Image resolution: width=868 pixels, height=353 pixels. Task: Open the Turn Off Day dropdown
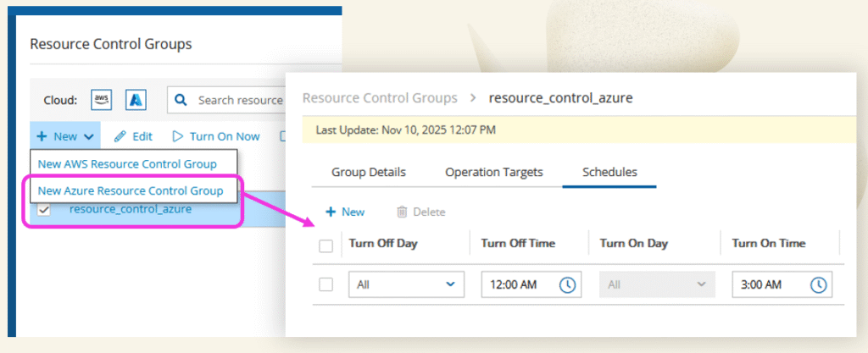pos(406,285)
